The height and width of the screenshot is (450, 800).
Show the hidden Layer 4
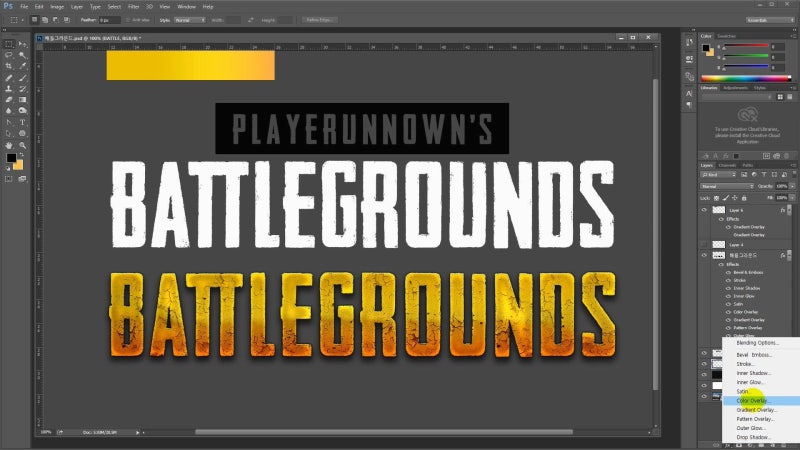pos(704,245)
